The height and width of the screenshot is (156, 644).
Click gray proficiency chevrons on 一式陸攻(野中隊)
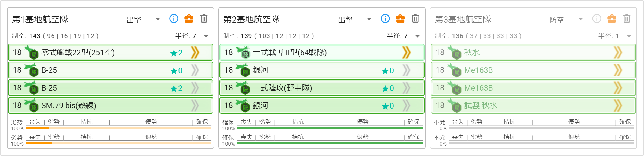[407, 88]
